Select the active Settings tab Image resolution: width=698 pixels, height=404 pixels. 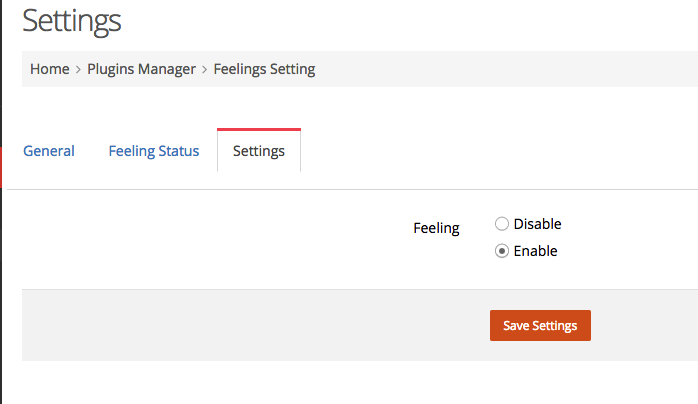pyautogui.click(x=259, y=150)
